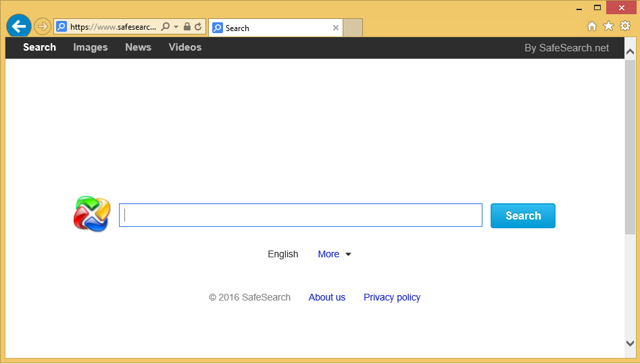Open the Privacy policy link
Viewport: 640px width, 364px height.
392,297
